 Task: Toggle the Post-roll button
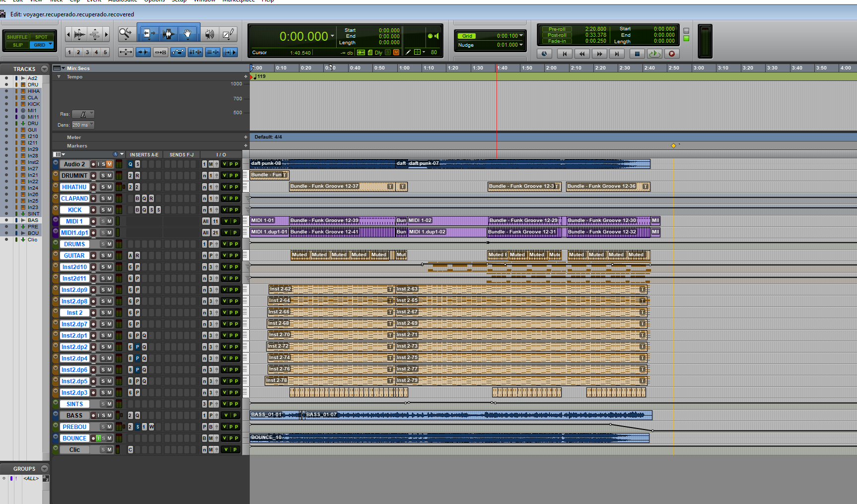(557, 35)
